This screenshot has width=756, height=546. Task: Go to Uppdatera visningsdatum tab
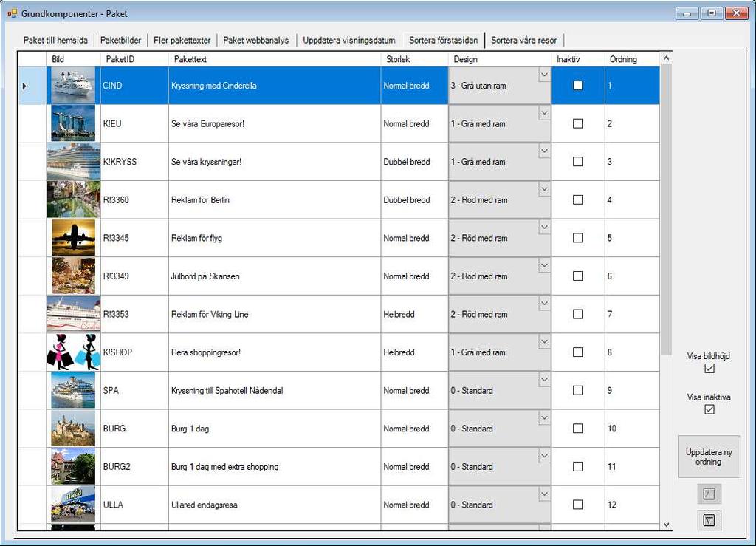tap(349, 41)
